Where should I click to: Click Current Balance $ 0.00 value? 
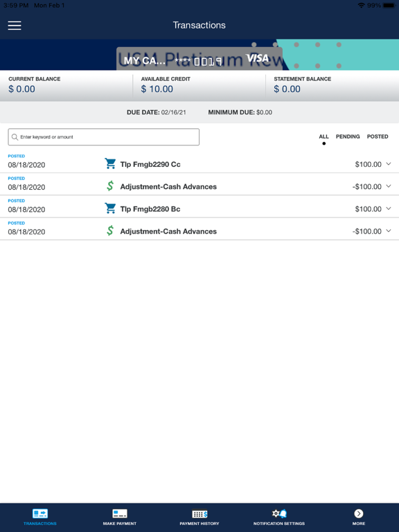click(x=21, y=89)
